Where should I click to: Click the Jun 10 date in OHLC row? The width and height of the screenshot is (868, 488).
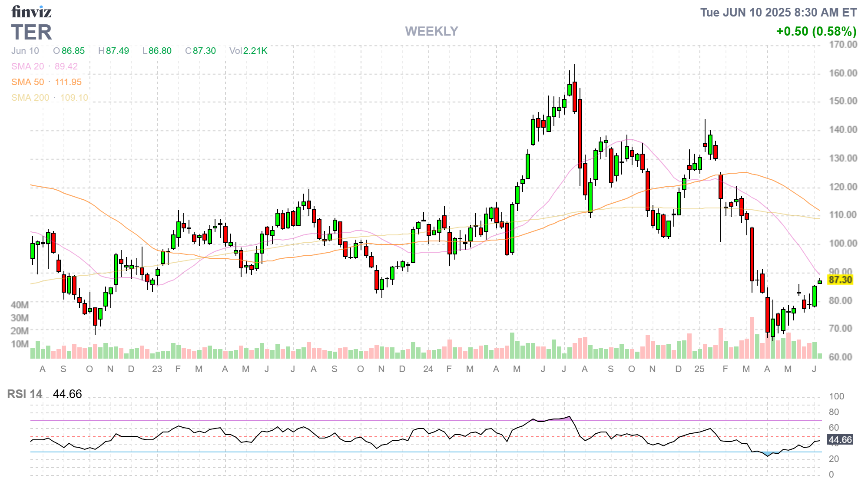[25, 51]
